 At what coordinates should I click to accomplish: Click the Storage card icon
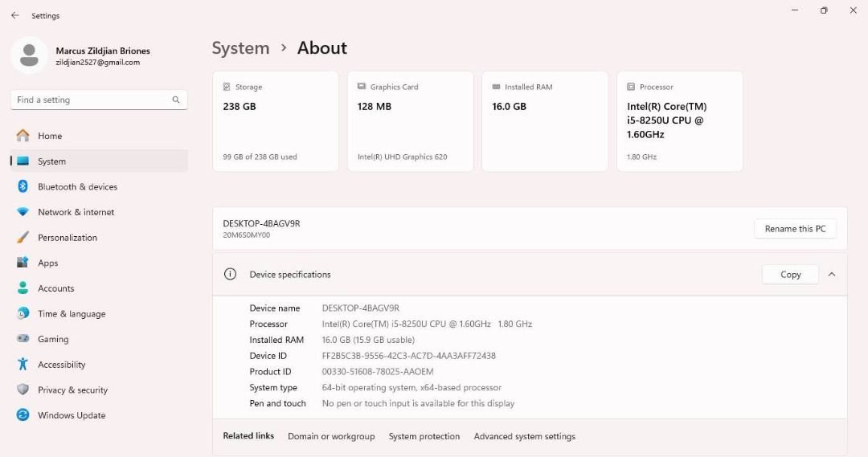point(227,87)
